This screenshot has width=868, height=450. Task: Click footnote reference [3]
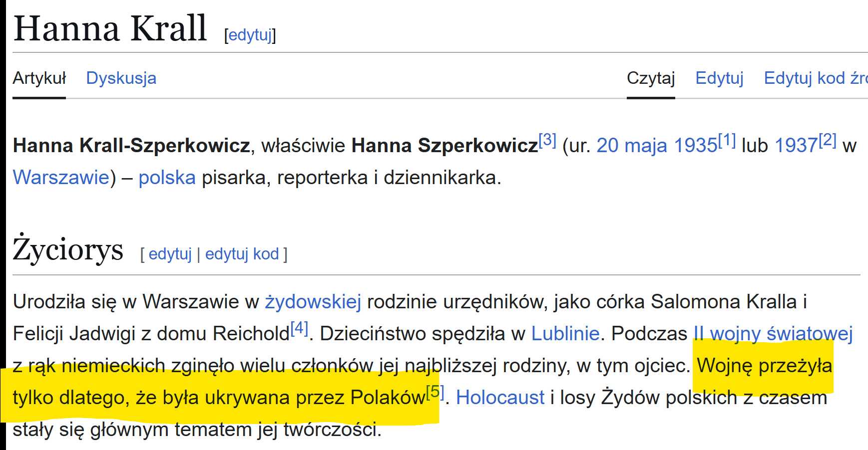[x=547, y=139]
